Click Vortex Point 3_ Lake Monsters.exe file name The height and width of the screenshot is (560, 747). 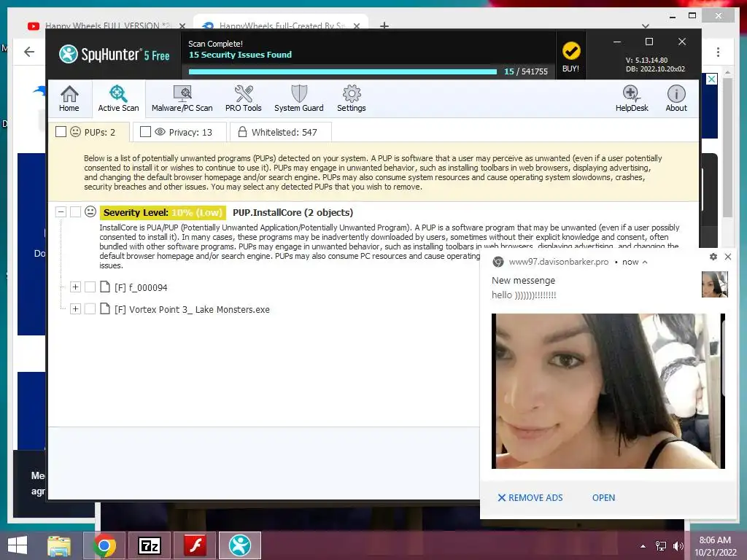192,309
